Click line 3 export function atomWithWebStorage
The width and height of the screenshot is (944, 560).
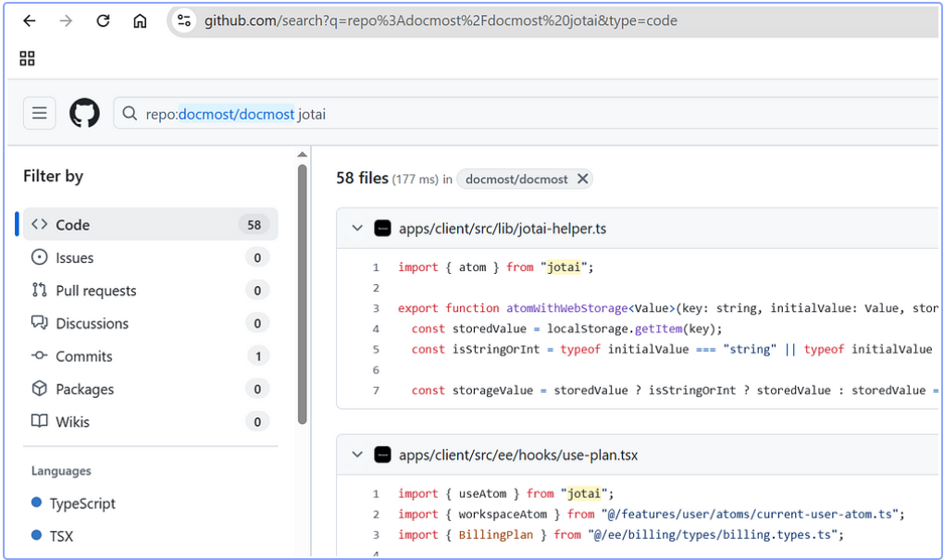(x=667, y=308)
